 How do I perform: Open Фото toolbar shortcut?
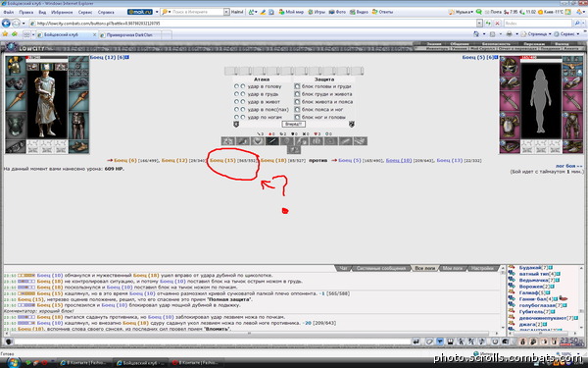click(337, 12)
